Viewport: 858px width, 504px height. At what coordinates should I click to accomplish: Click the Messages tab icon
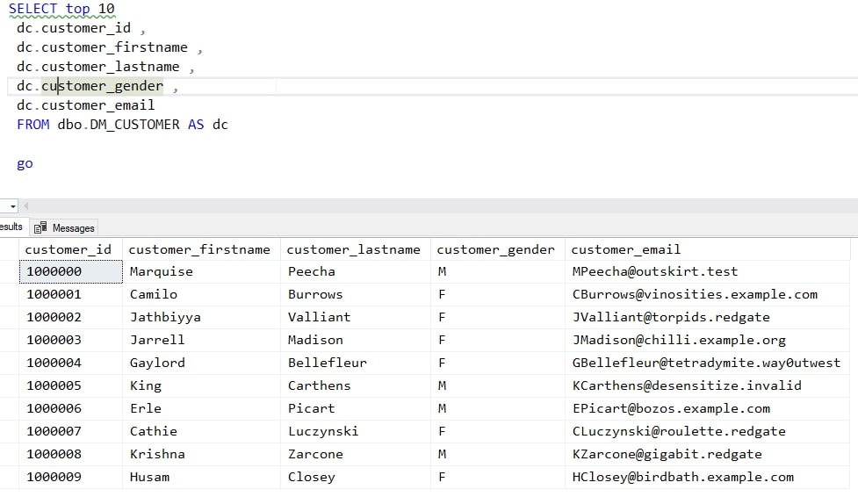click(40, 227)
